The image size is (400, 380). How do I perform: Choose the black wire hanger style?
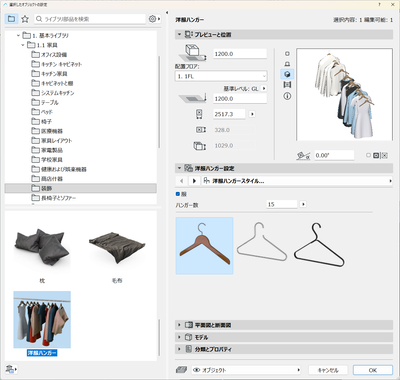[x=319, y=245]
